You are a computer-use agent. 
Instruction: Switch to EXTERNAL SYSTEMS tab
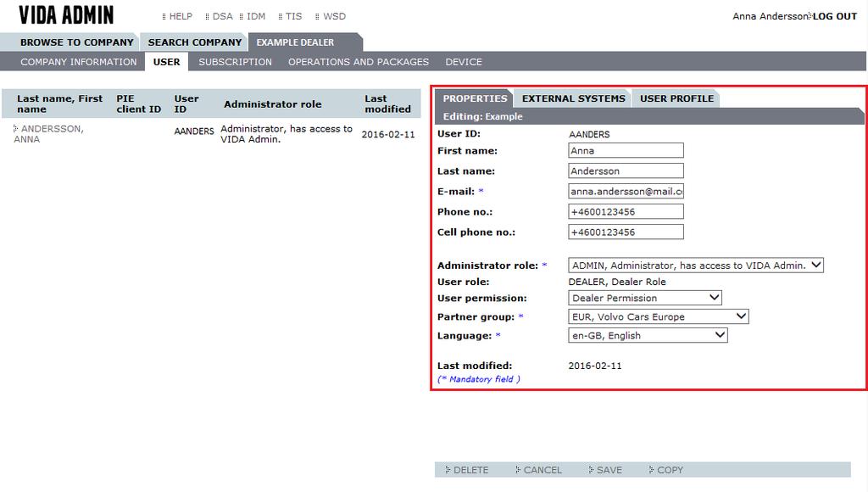tap(574, 98)
